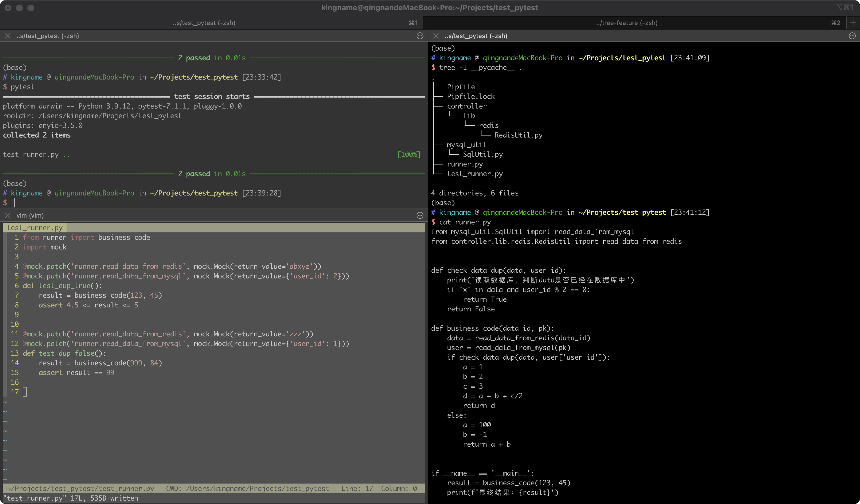Open the vim pane options menu icon
860x504 pixels.
420,215
